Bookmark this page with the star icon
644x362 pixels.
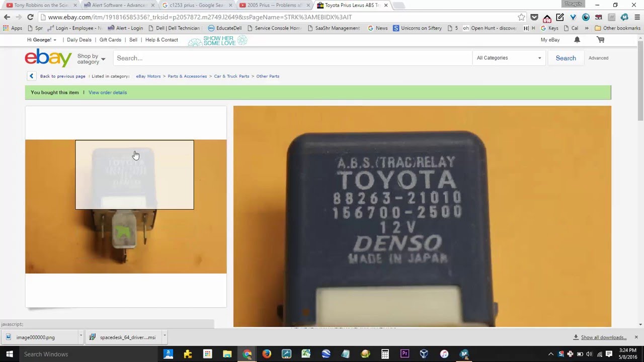click(x=522, y=17)
